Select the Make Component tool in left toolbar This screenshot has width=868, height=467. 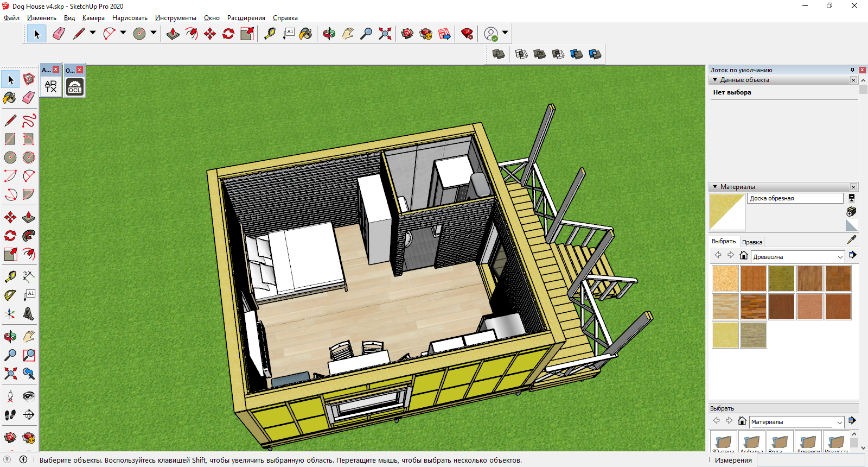(x=29, y=80)
